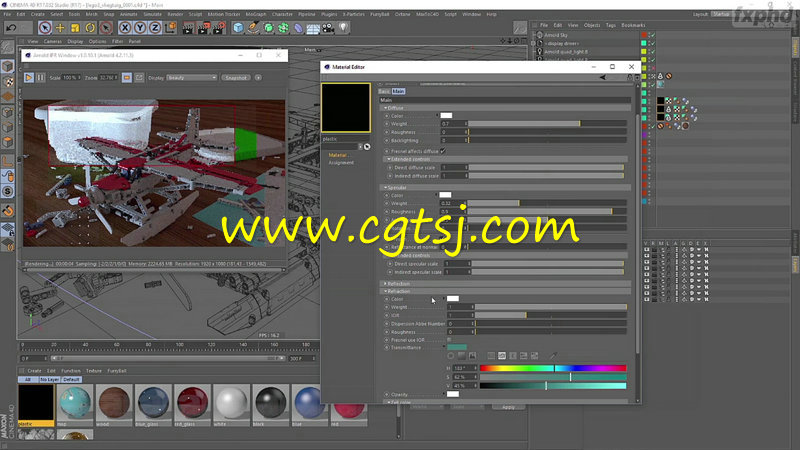Switch to the Basic tab

point(384,91)
